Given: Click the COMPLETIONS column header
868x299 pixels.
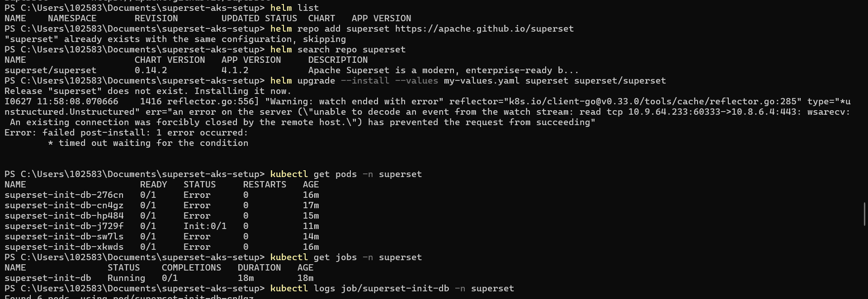Looking at the screenshot, I should (x=191, y=268).
